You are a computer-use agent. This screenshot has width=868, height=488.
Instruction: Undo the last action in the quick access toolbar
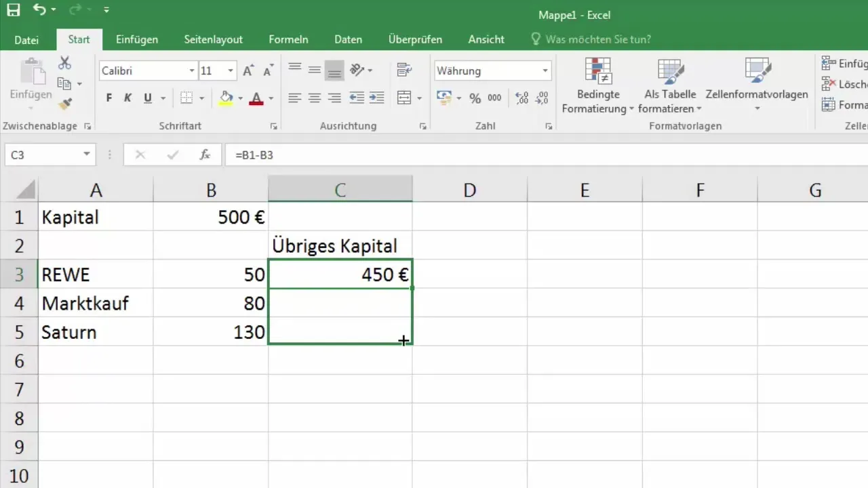pos(40,10)
